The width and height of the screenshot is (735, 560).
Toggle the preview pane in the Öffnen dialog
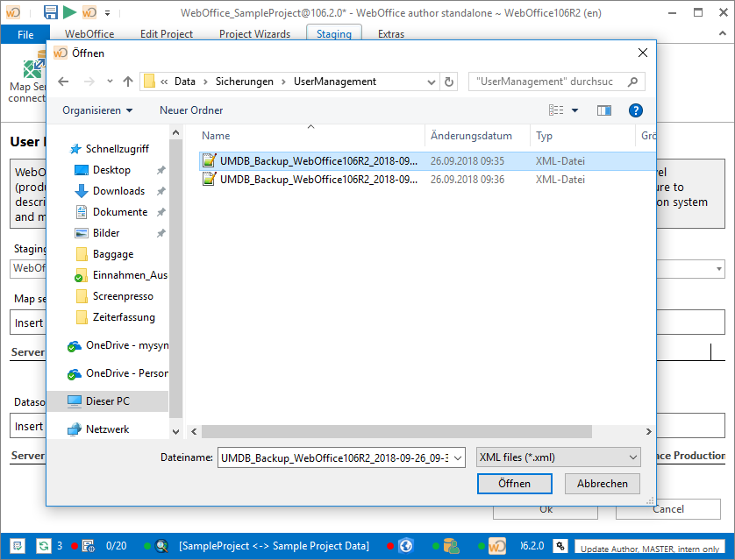click(603, 109)
